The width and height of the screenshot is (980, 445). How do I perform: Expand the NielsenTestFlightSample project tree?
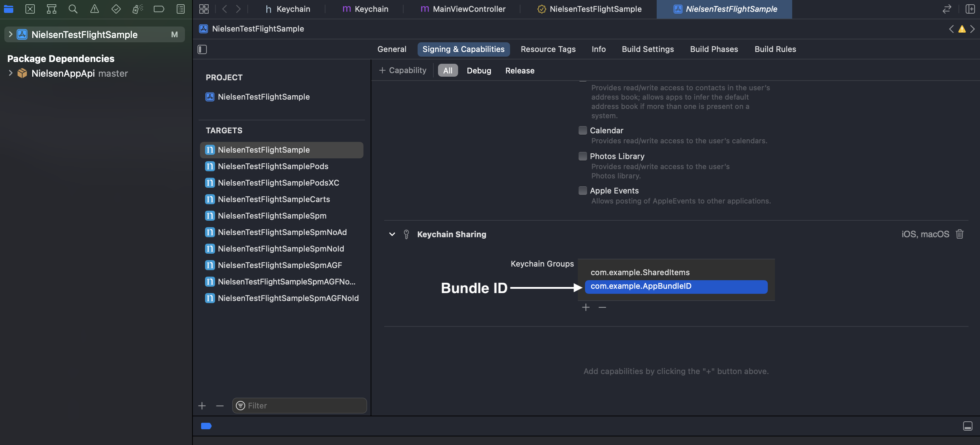pos(11,34)
